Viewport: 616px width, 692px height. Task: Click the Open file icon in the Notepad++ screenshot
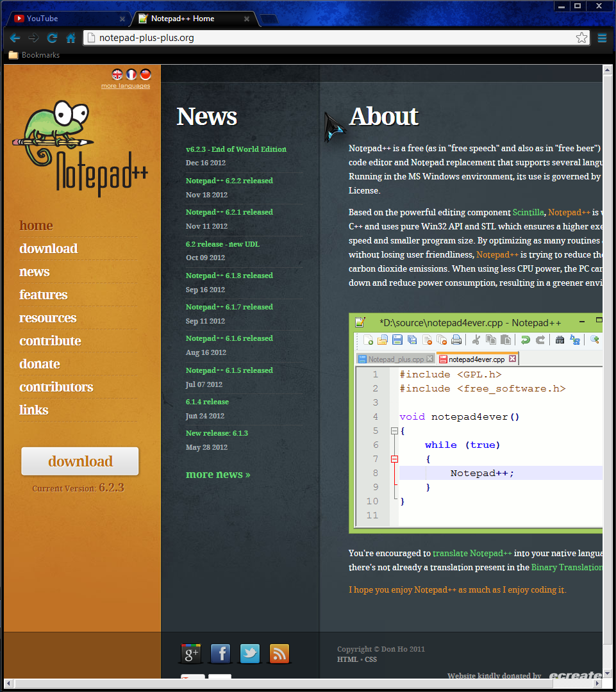pos(383,340)
